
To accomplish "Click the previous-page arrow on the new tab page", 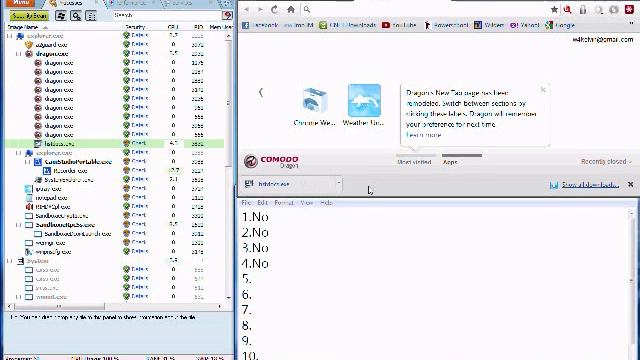I will 261,93.
